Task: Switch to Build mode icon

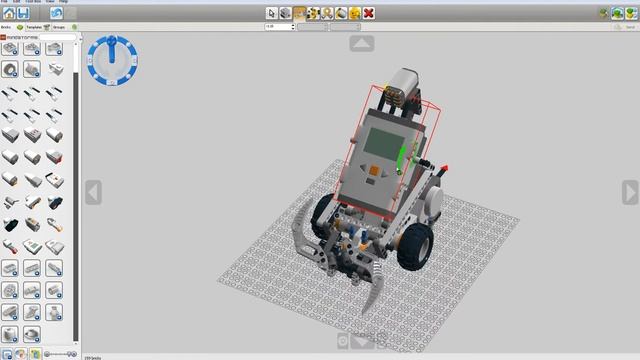Action: (603, 13)
